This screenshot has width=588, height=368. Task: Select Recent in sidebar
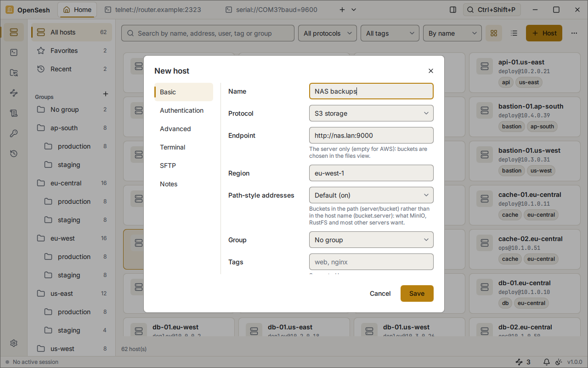pos(72,69)
